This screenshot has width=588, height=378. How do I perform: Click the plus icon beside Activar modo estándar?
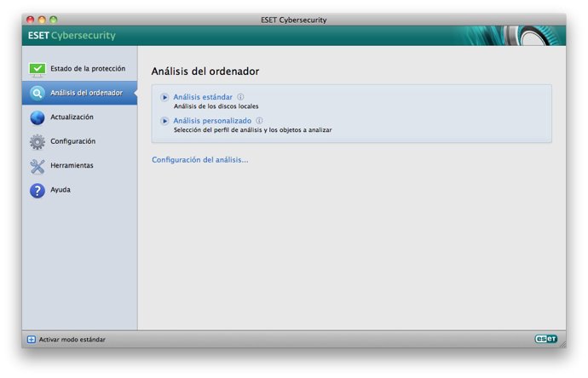click(32, 340)
